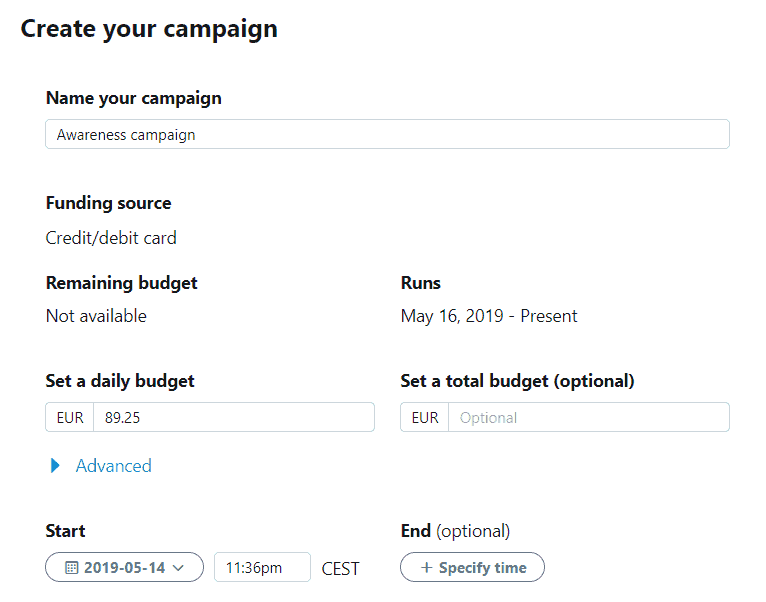Click the Specify time button

[x=472, y=567]
